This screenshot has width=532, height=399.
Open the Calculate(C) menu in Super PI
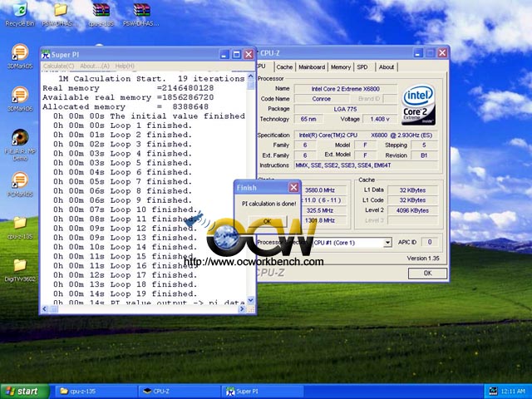coord(59,66)
